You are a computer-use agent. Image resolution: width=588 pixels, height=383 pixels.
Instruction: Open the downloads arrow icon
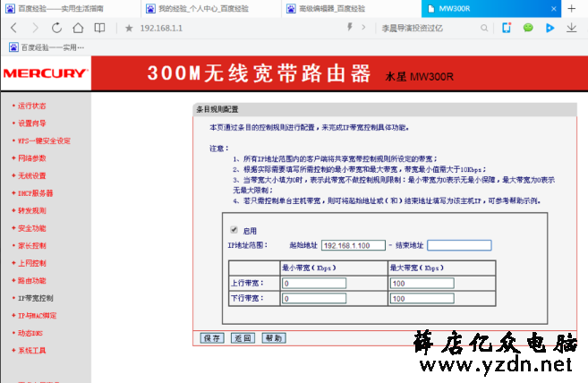click(572, 28)
